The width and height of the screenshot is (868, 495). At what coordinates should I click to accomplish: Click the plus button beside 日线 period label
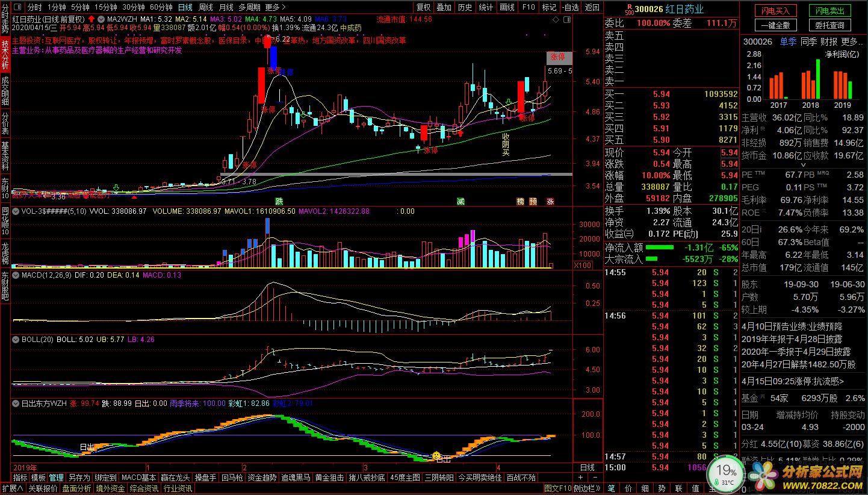click(581, 478)
